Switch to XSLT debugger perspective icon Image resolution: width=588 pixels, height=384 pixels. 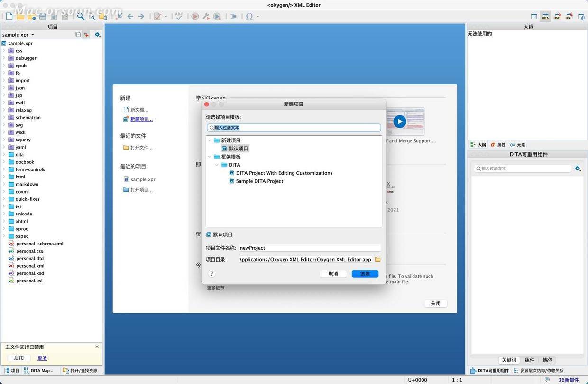(x=558, y=17)
